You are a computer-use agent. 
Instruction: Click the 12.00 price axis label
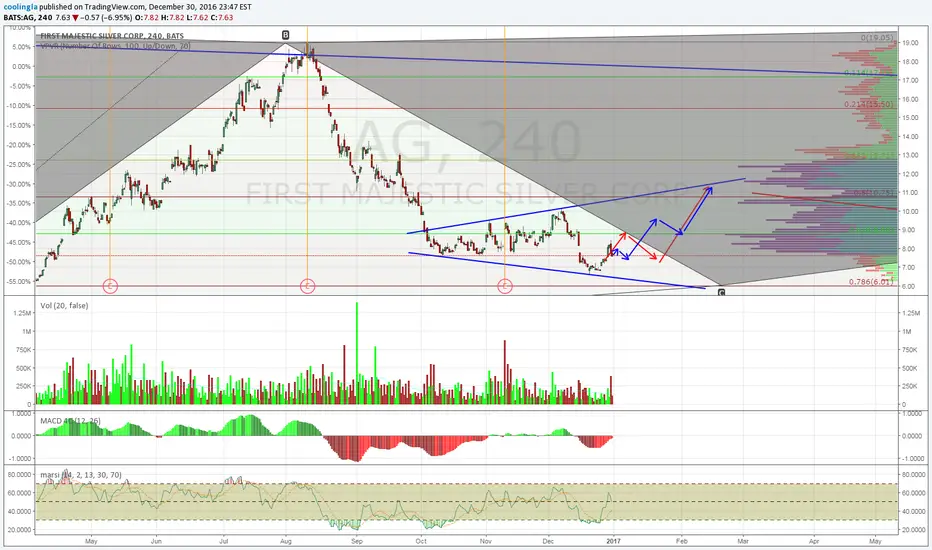911,174
